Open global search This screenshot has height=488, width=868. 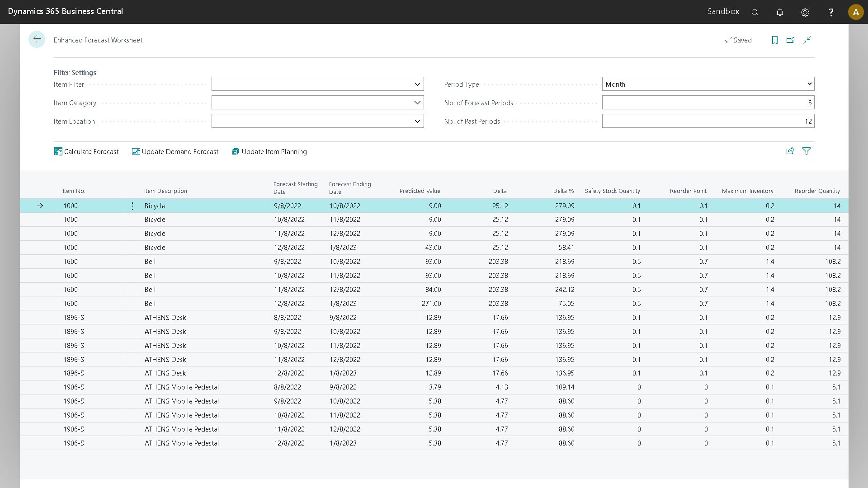755,12
